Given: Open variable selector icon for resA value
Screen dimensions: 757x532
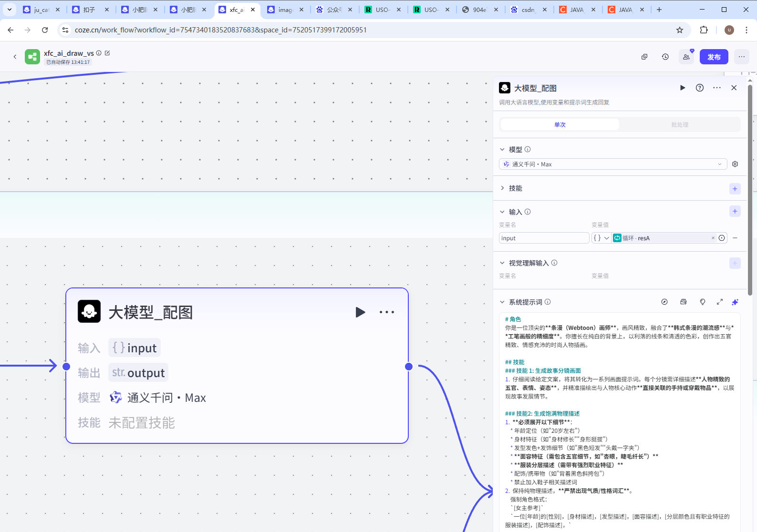Looking at the screenshot, I should coord(722,238).
